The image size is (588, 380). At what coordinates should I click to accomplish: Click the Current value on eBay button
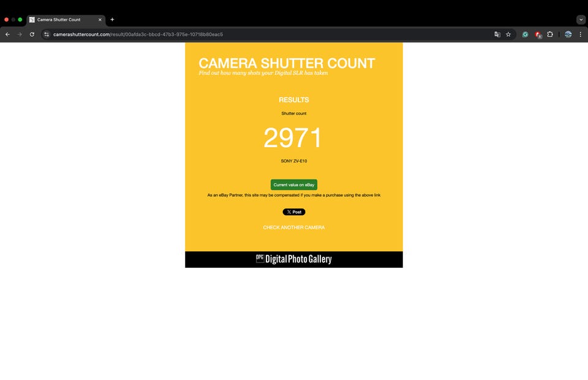[294, 184]
